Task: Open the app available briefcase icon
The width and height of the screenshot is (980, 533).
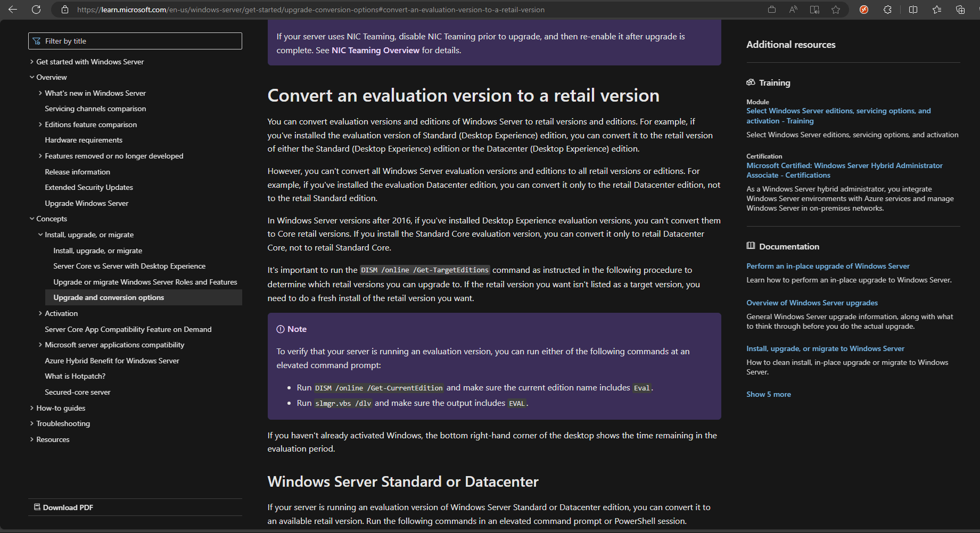Action: (772, 10)
